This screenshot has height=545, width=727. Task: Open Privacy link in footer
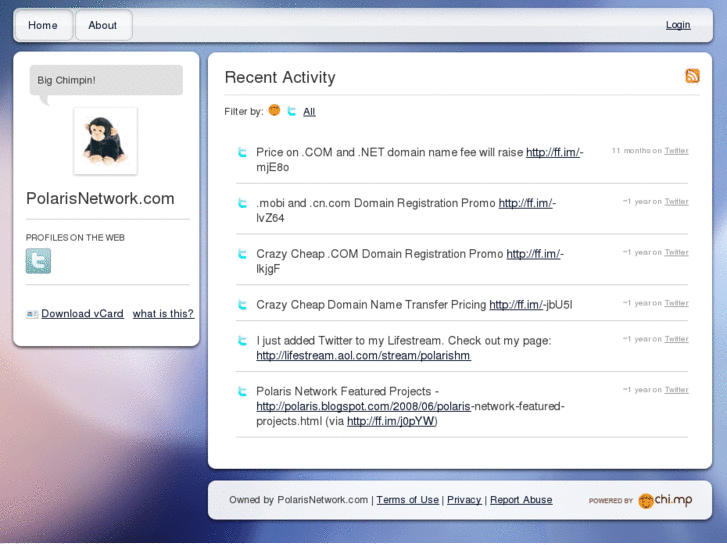point(464,500)
